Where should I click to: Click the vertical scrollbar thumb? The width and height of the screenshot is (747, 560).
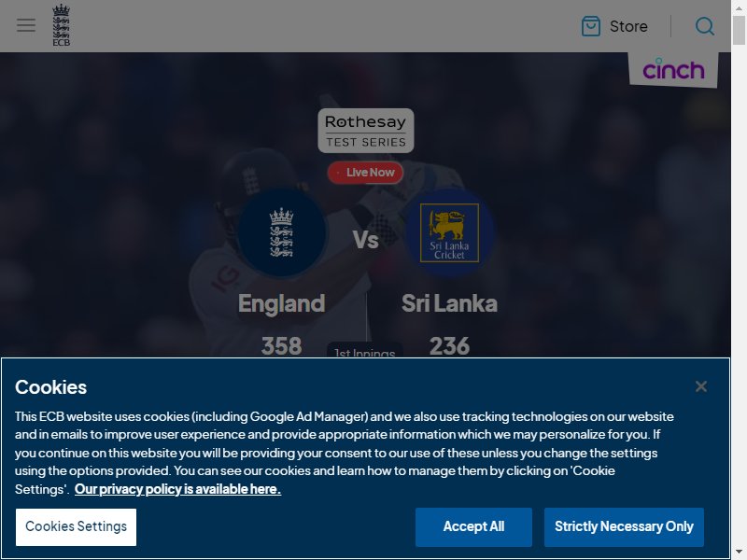click(x=739, y=31)
